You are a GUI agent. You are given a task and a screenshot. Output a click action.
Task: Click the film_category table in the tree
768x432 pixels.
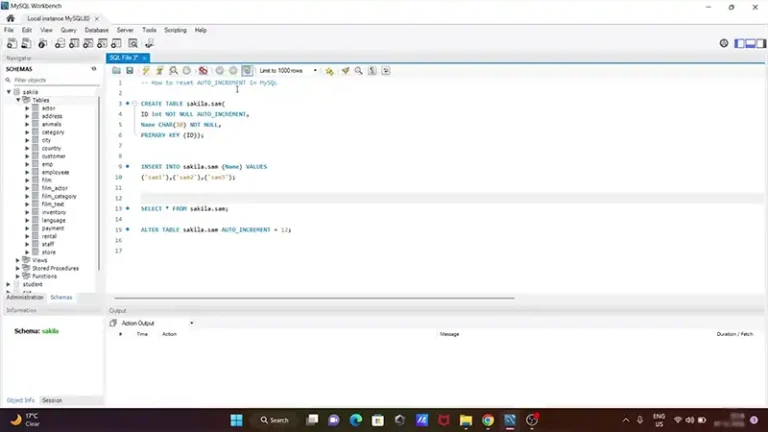coord(59,196)
